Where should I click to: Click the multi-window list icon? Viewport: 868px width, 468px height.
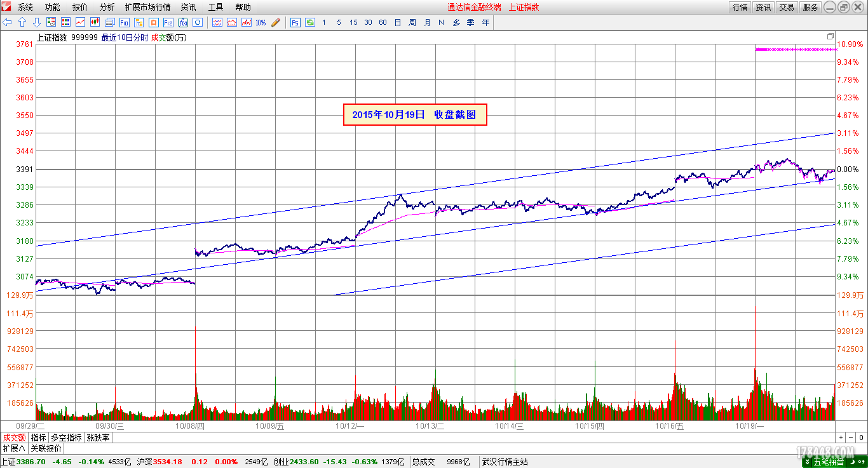tap(110, 22)
